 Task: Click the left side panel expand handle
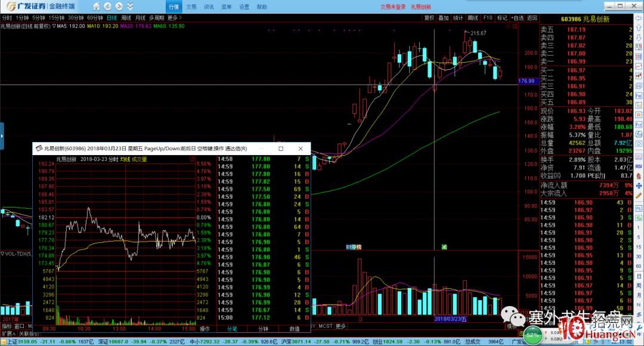2,135
